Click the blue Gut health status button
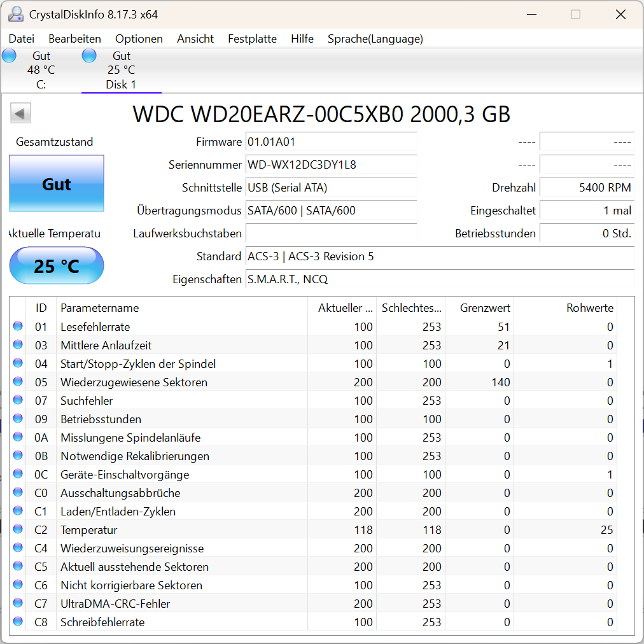Screen dimensions: 644x644 pyautogui.click(x=57, y=183)
